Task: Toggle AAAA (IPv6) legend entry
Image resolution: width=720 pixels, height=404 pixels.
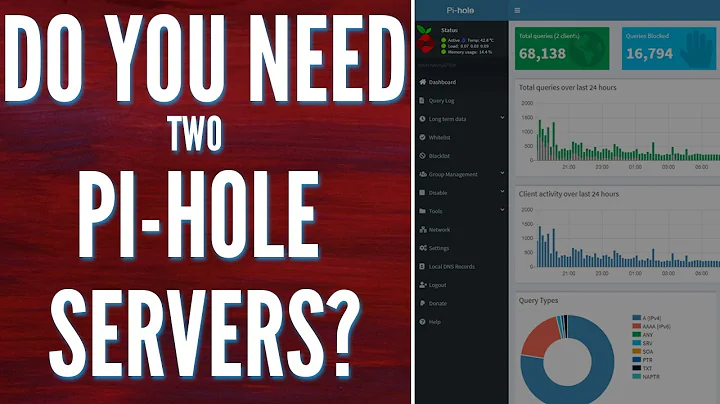Action: coord(652,326)
